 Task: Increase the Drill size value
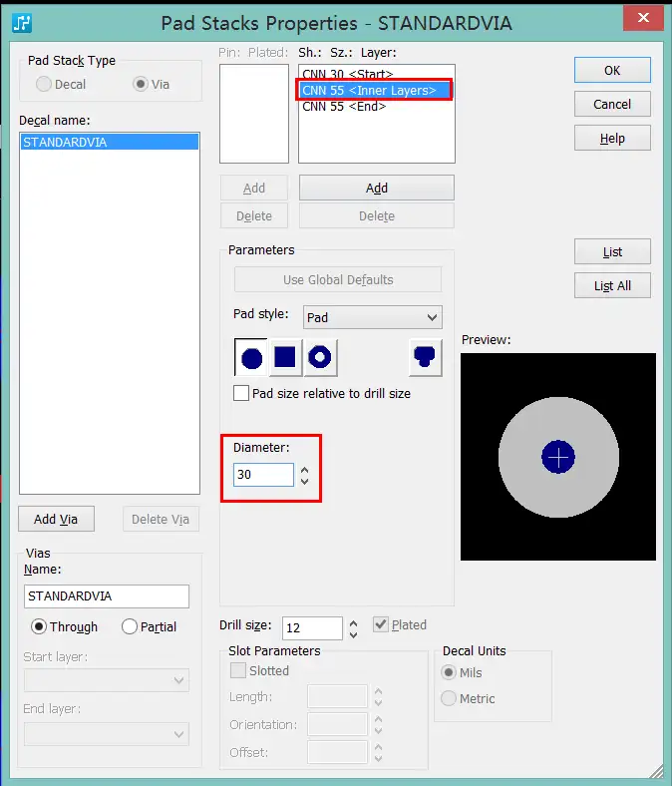coord(353,623)
